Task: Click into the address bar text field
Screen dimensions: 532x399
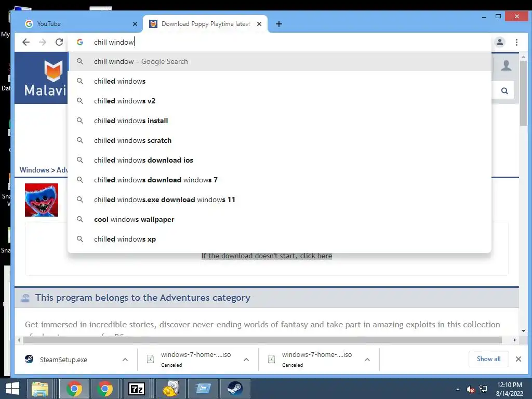Action: point(278,42)
